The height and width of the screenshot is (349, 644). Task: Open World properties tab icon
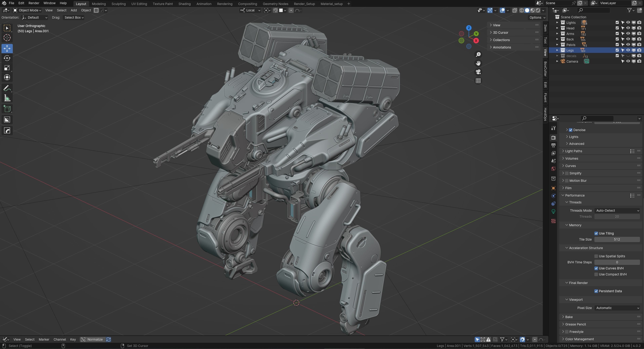[x=553, y=169]
